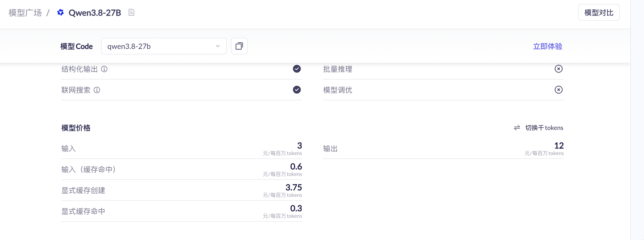
Task: Click the 输出 price row label
Action: coord(330,148)
